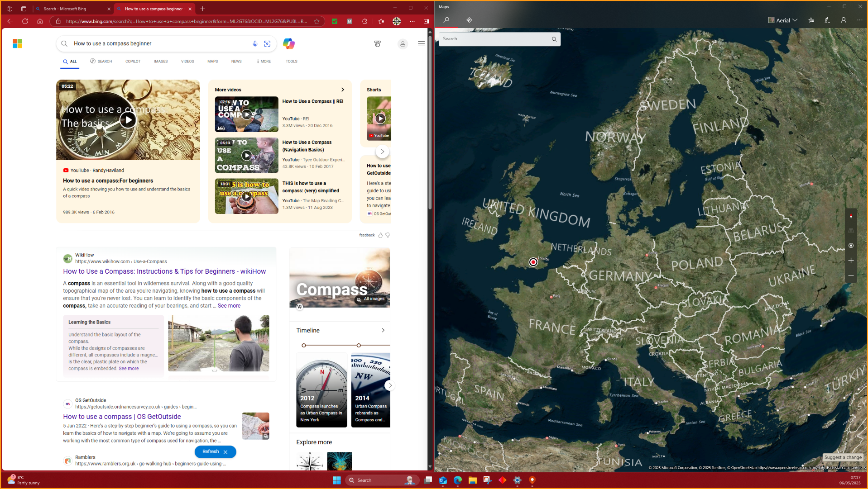
Task: Expand the Timeline section arrow
Action: click(x=383, y=330)
